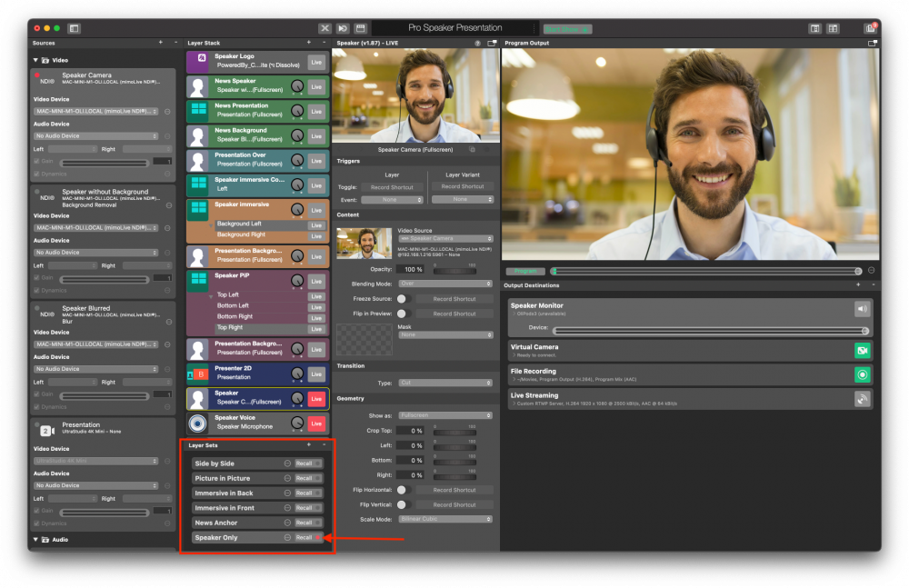Open the Transition Type dropdown
This screenshot has width=909, height=588.
pos(445,383)
